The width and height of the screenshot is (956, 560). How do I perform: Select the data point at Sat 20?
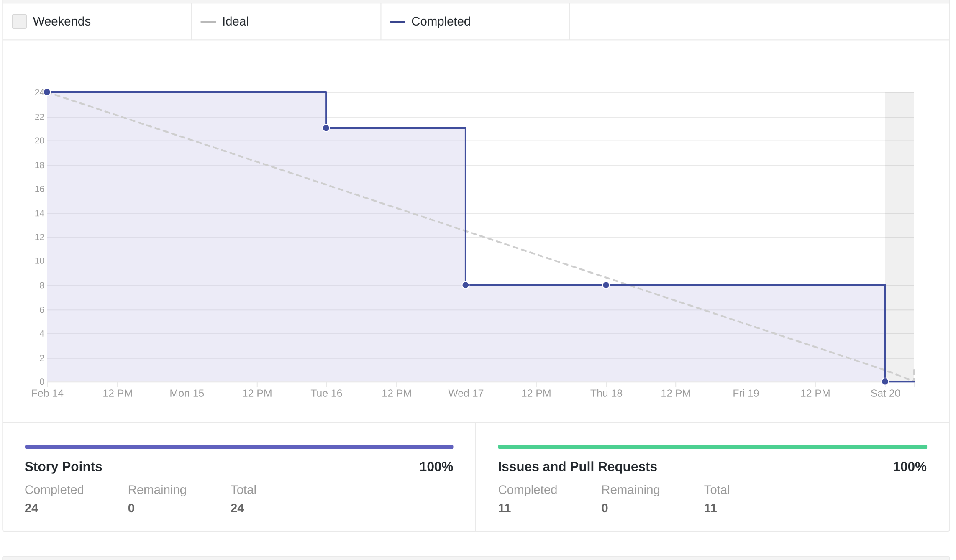point(885,381)
